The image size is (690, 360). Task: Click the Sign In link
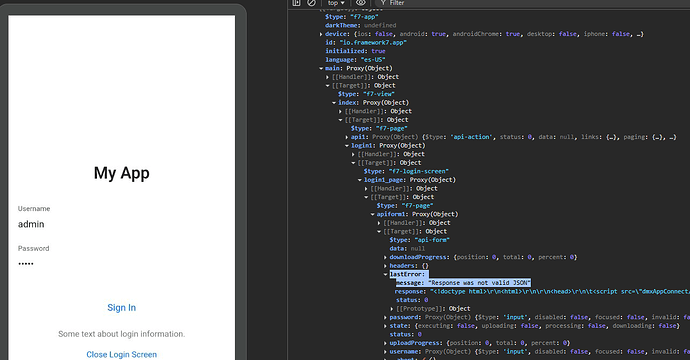point(121,308)
